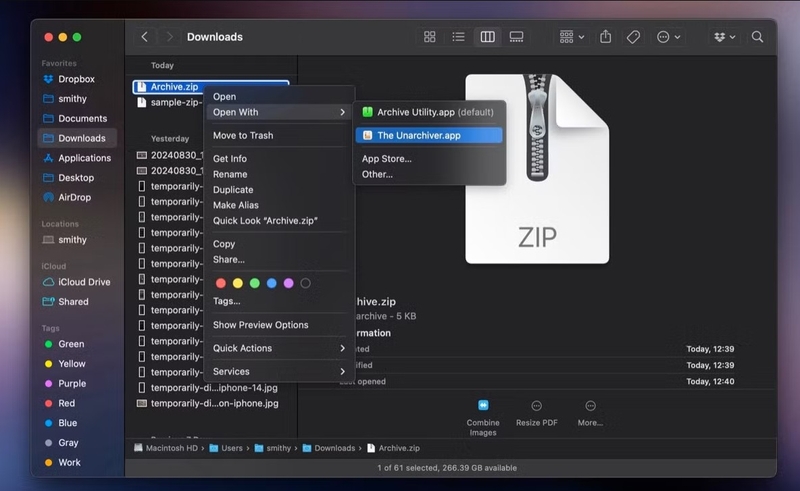The image size is (800, 491).
Task: Switch Finder to list view
Action: click(458, 37)
